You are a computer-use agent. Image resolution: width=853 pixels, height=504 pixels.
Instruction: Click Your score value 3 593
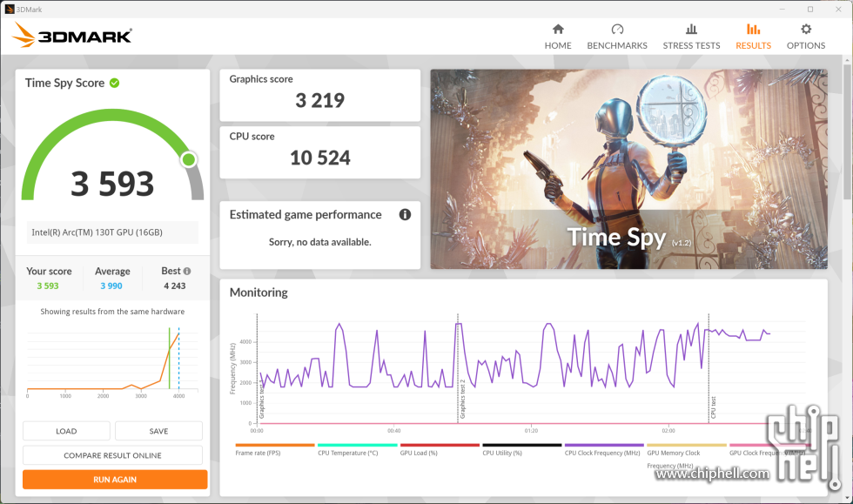pyautogui.click(x=48, y=286)
